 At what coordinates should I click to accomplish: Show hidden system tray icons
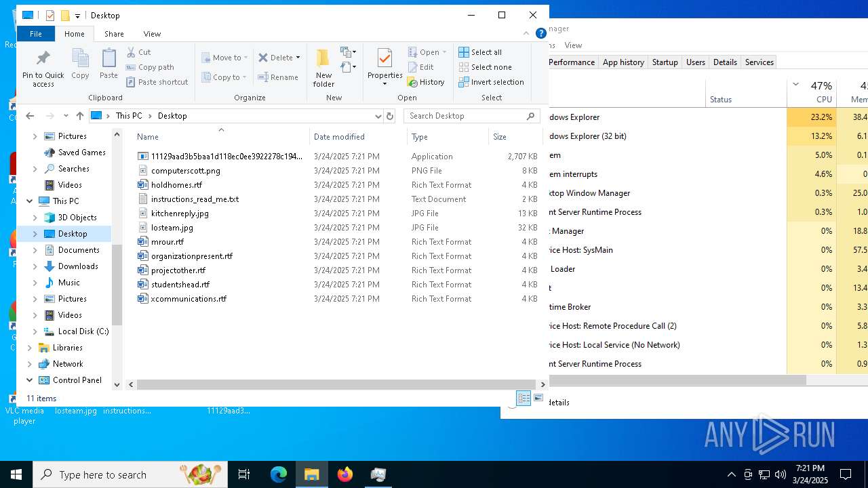coord(731,474)
